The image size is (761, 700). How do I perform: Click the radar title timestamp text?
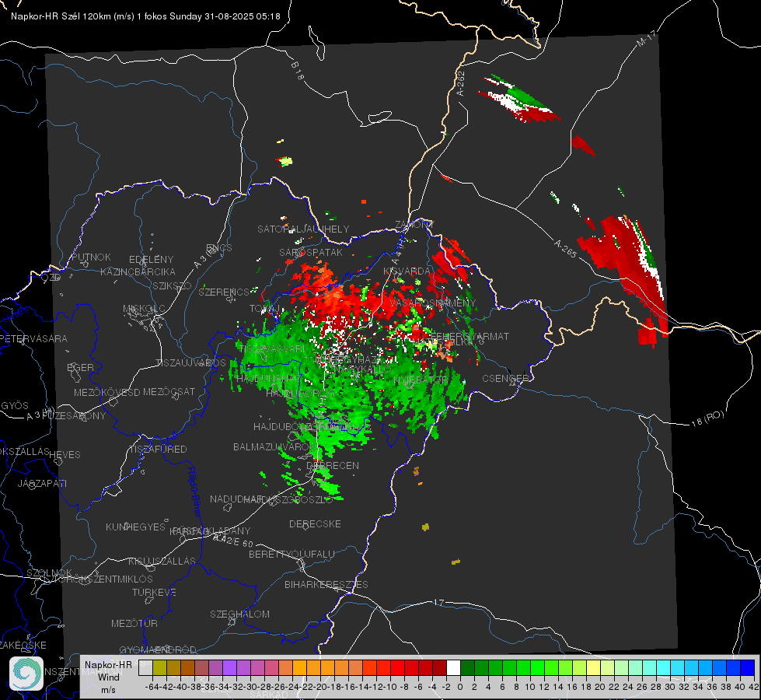pyautogui.click(x=145, y=16)
